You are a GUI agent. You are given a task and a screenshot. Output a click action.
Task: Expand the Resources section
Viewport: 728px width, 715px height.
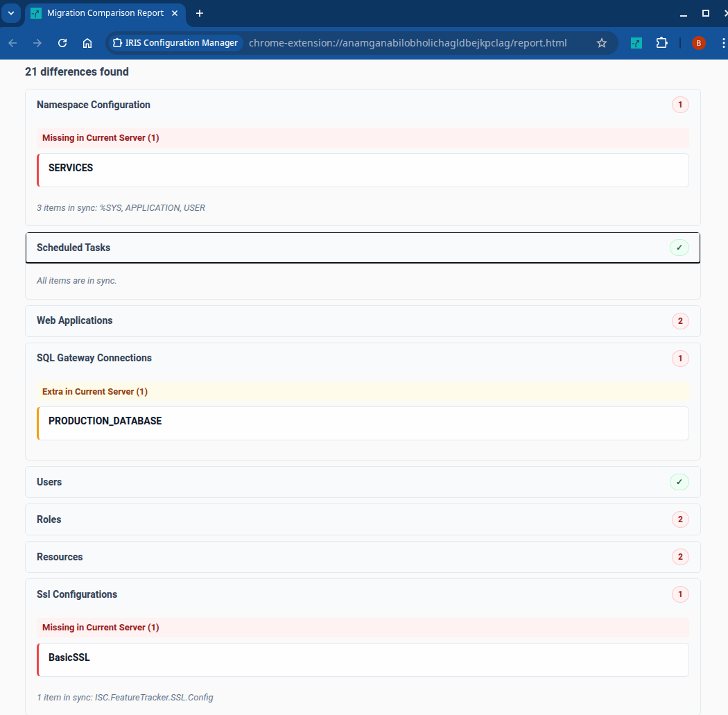point(362,557)
